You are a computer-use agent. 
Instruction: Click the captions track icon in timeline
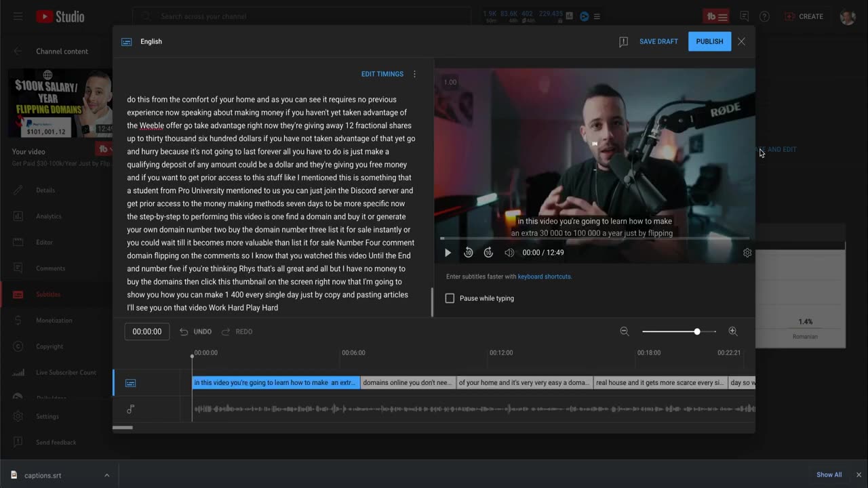pos(131,383)
